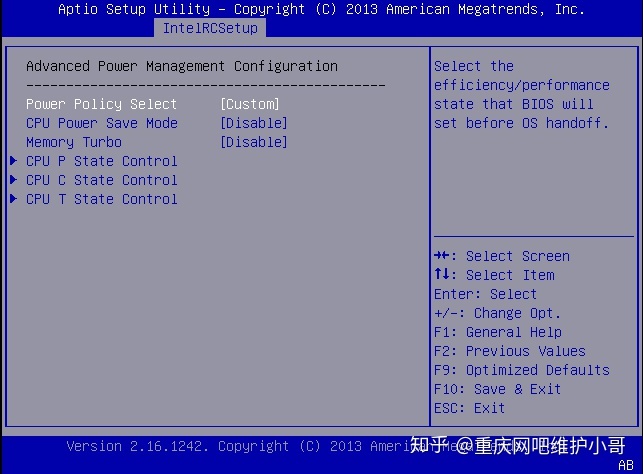Open CPU T State Control submenu
Image resolution: width=643 pixels, height=474 pixels.
click(102, 199)
